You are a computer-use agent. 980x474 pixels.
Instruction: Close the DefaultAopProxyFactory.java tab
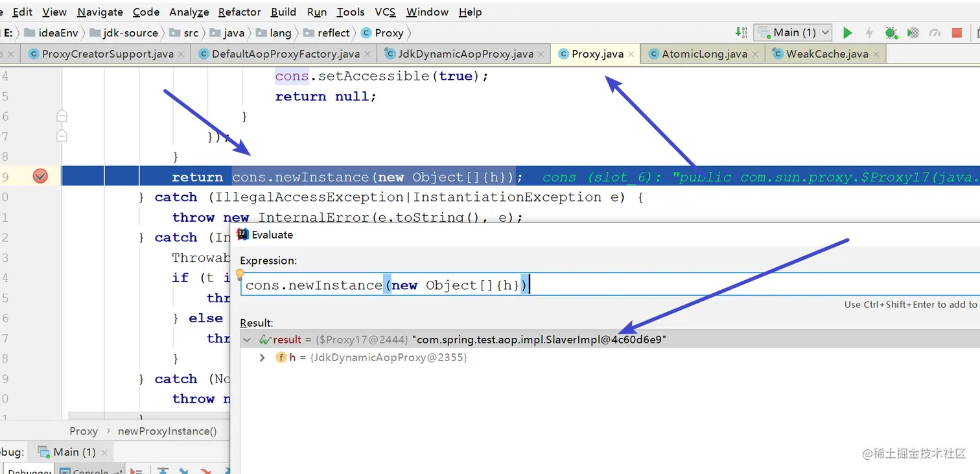click(x=367, y=54)
